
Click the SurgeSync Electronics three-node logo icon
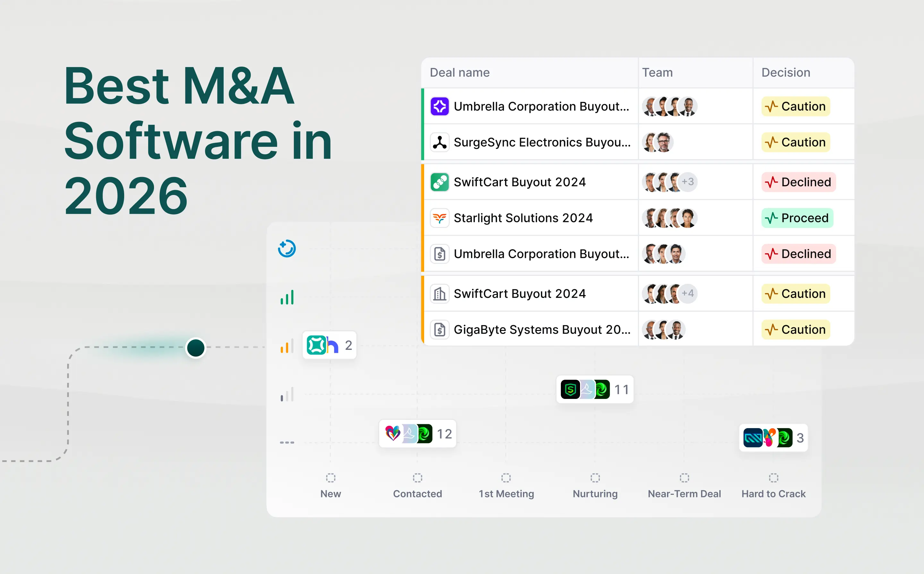(x=440, y=142)
